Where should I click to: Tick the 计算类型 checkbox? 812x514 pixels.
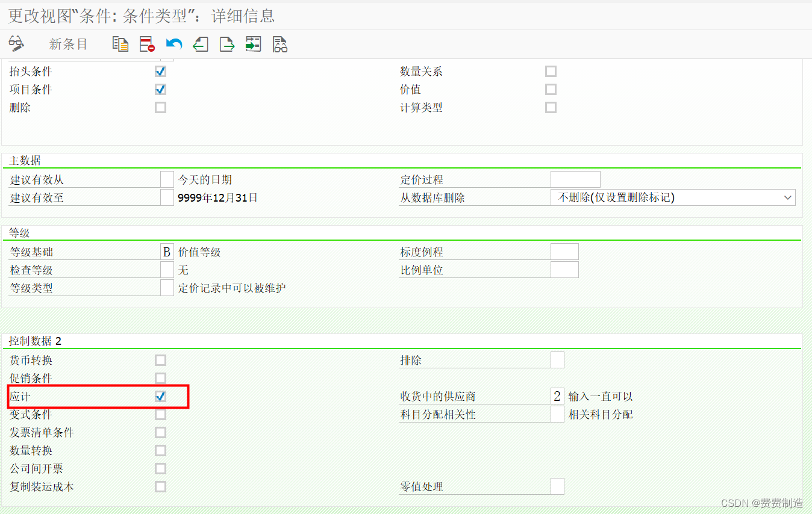tap(551, 108)
